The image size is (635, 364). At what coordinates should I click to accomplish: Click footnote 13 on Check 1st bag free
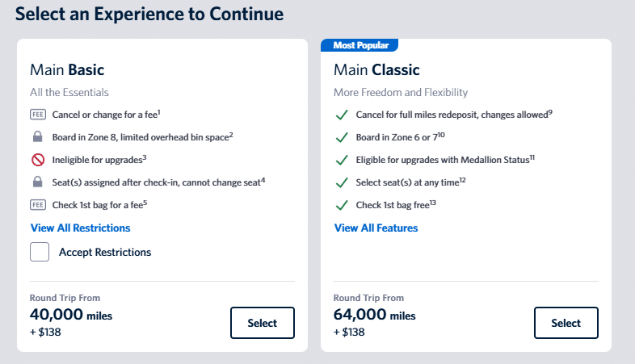click(433, 202)
